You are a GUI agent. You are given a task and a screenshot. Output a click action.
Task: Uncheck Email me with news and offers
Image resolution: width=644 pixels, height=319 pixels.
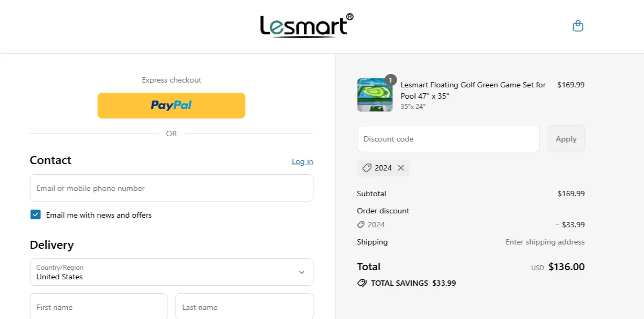[x=35, y=215]
